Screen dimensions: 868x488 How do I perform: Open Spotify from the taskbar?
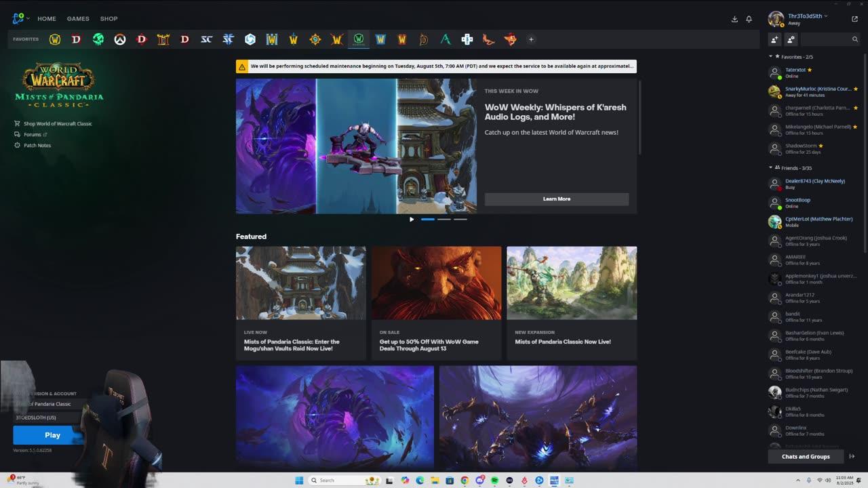(494, 481)
